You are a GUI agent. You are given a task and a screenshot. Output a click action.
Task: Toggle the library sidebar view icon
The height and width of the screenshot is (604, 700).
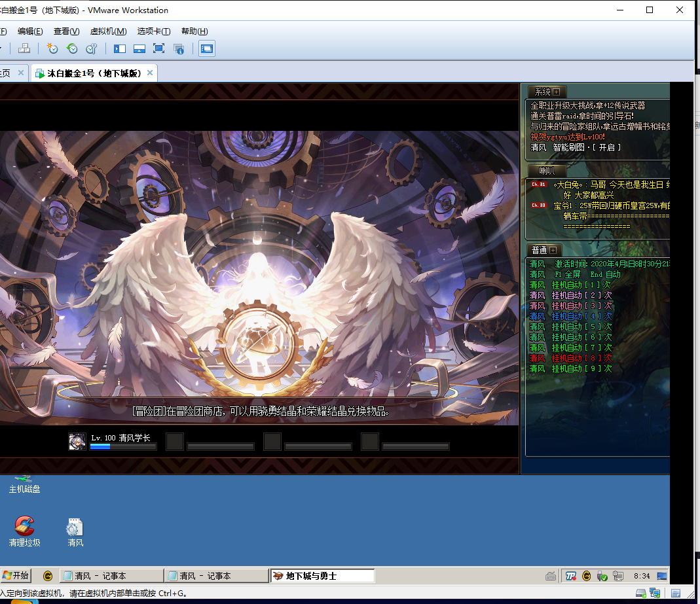pyautogui.click(x=120, y=48)
